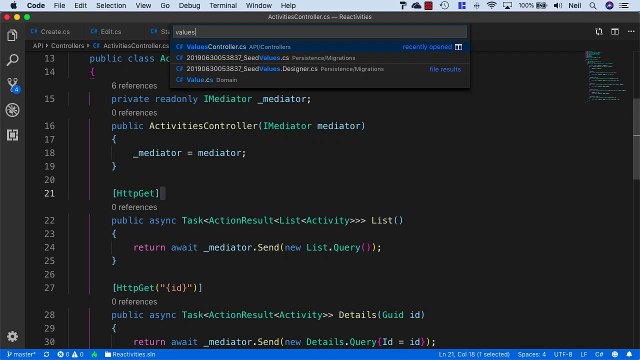Open the Go menu
The width and height of the screenshot is (640, 360).
point(165,5)
